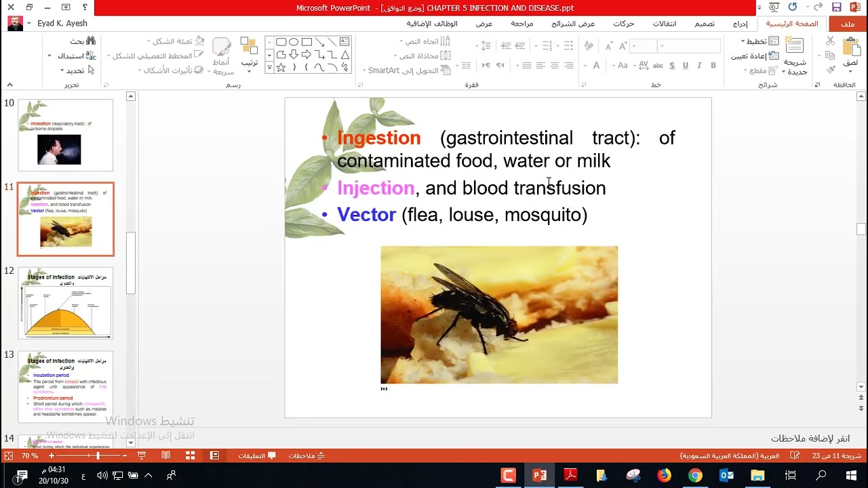Select Justify paragraph alignment
Screen dimensions: 868x488
[x=526, y=66]
